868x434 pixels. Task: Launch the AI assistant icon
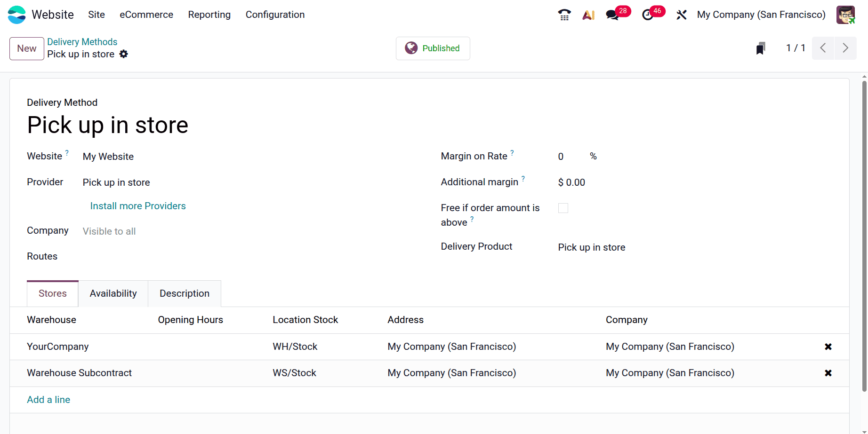click(588, 15)
